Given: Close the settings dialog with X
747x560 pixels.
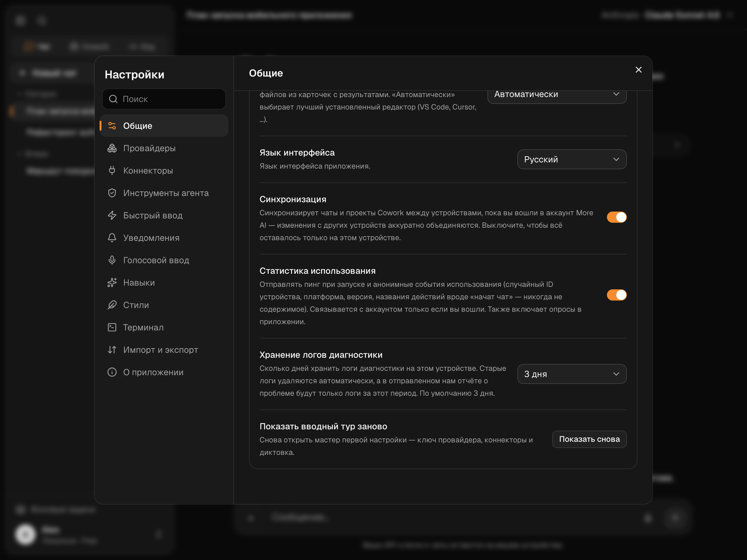Looking at the screenshot, I should (x=638, y=70).
